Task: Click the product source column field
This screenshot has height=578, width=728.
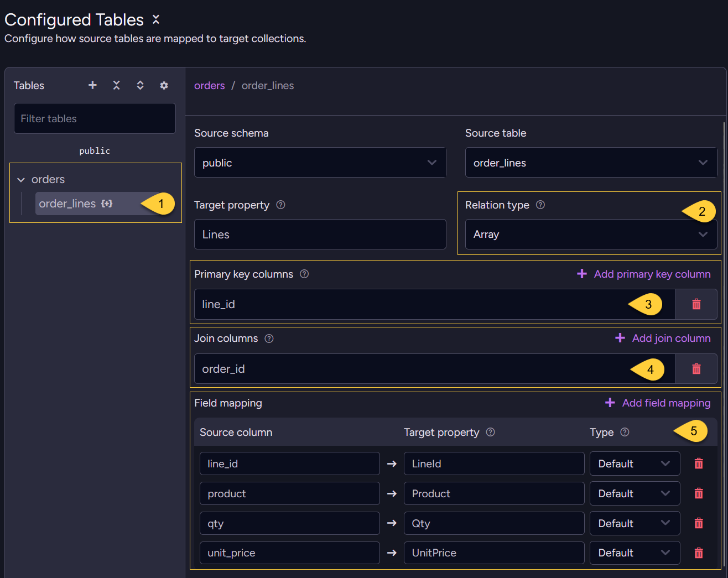Action: point(290,493)
